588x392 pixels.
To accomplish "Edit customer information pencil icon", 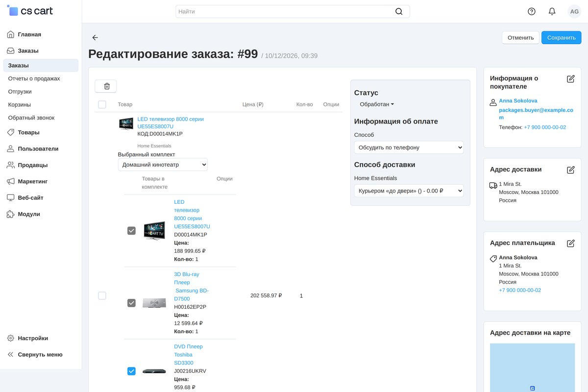I will pos(570,79).
